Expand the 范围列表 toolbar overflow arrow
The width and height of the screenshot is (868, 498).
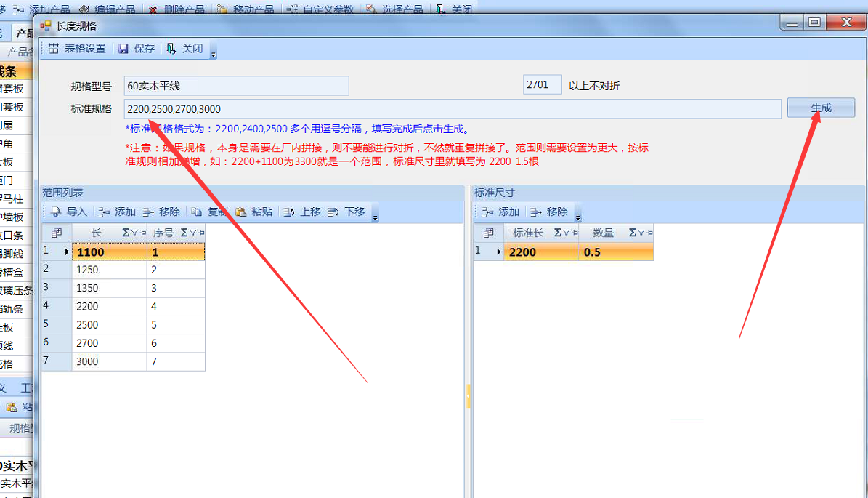pyautogui.click(x=375, y=217)
